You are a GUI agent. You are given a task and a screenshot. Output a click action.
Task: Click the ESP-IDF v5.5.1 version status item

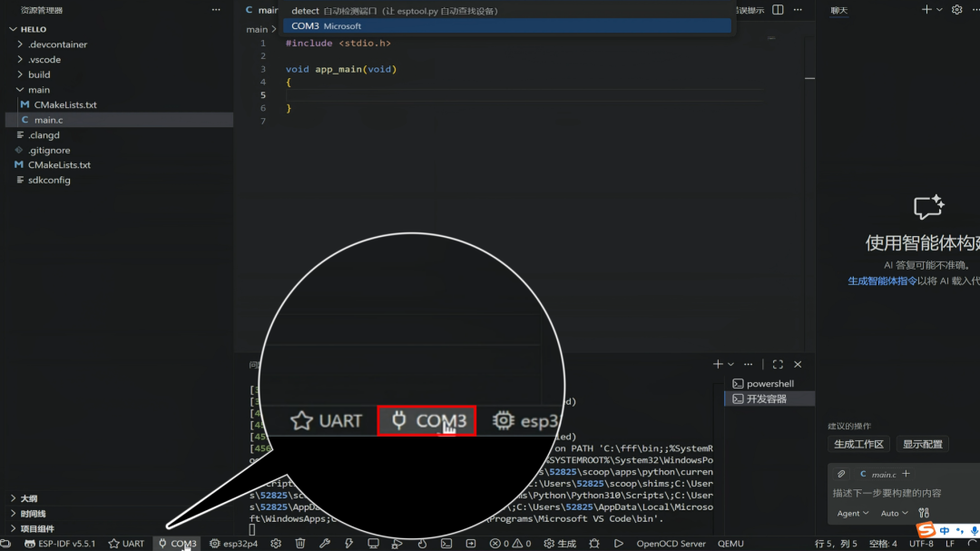[x=60, y=544]
